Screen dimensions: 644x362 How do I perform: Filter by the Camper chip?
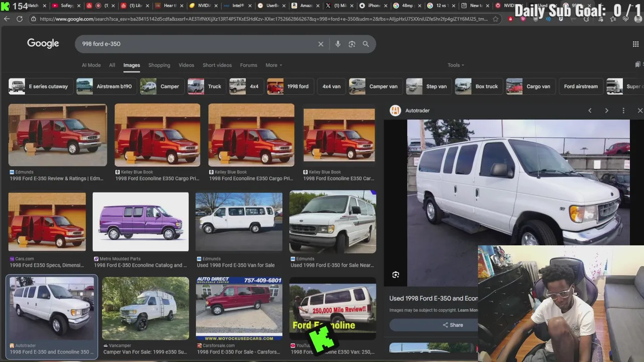162,86
